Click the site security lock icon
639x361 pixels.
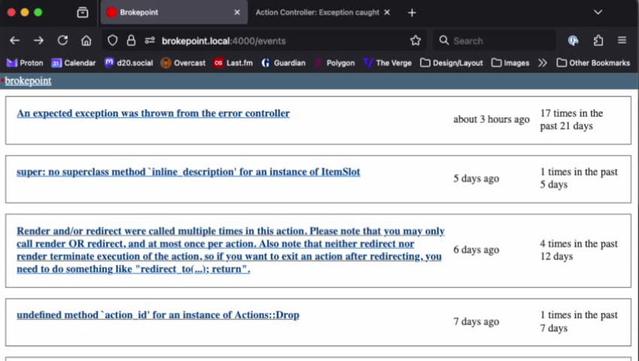[x=131, y=40]
